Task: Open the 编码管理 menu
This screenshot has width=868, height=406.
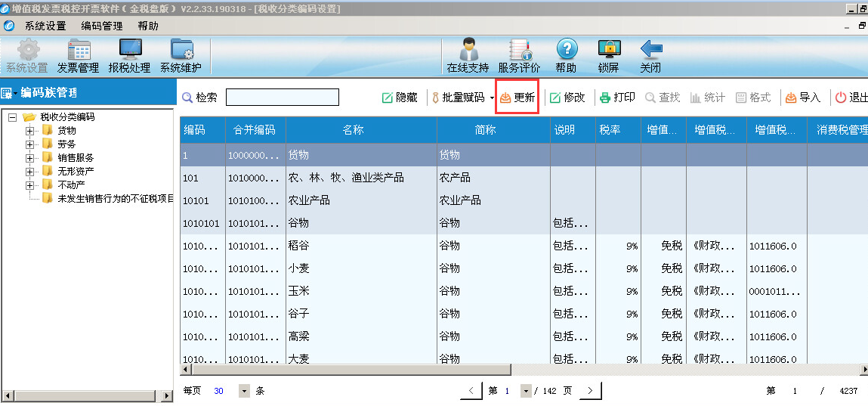Action: point(102,26)
